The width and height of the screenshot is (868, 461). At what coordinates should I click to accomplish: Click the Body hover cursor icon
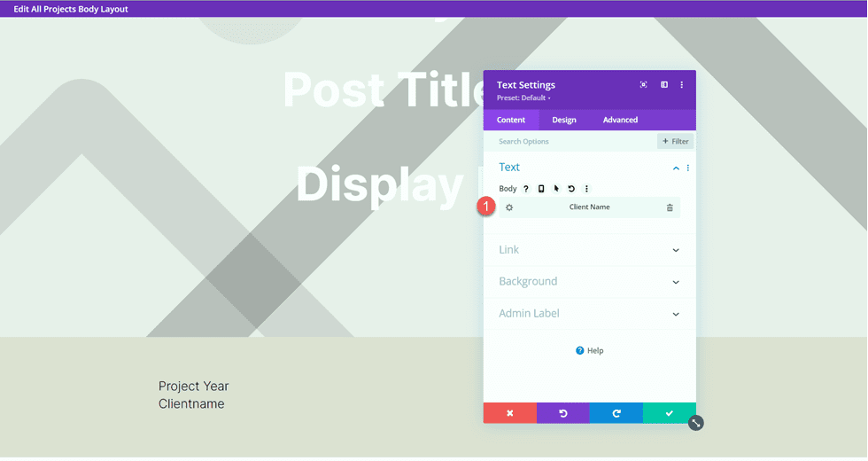pos(556,189)
